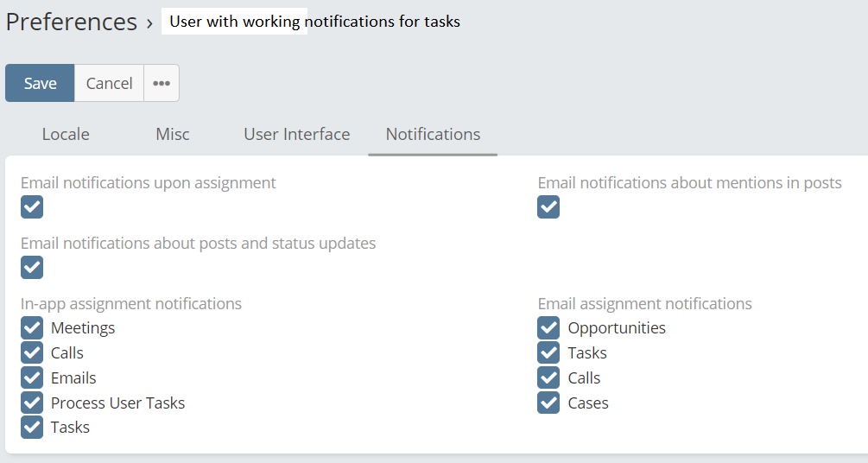Uncheck in-app Calls assignment notifications
The image size is (868, 463).
[x=32, y=352]
